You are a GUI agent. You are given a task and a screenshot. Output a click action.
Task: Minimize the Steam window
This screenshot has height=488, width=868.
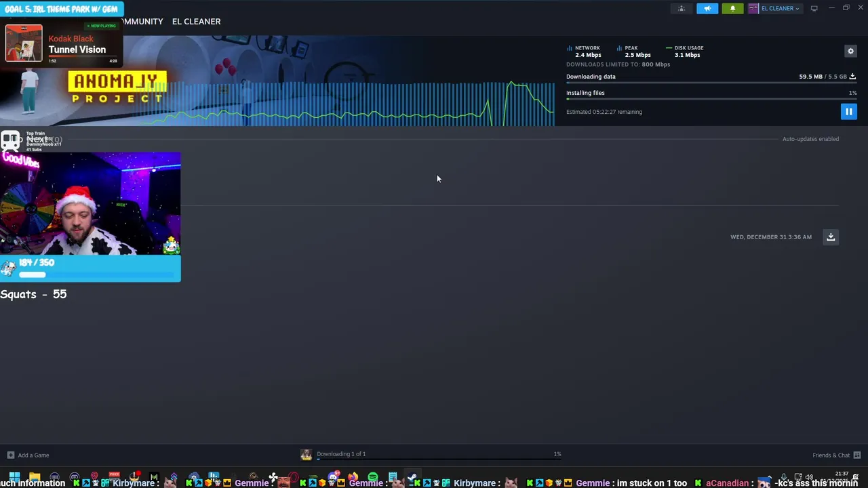(832, 8)
